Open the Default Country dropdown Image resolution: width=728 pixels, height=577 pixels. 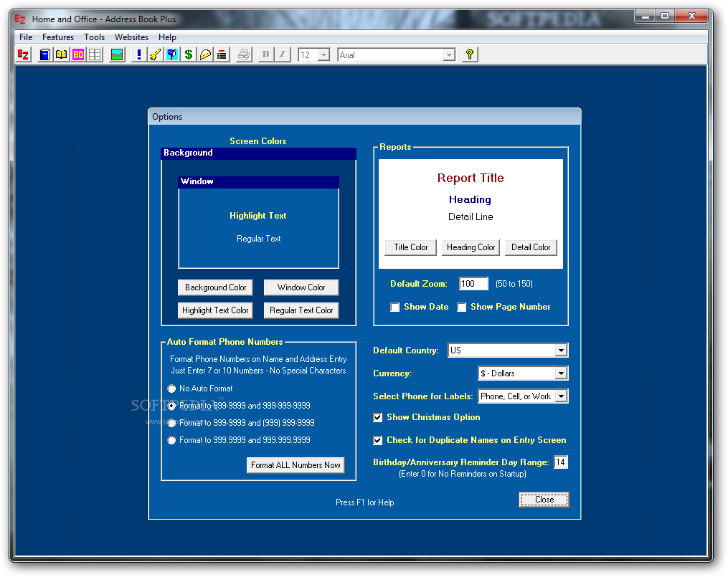coord(561,351)
